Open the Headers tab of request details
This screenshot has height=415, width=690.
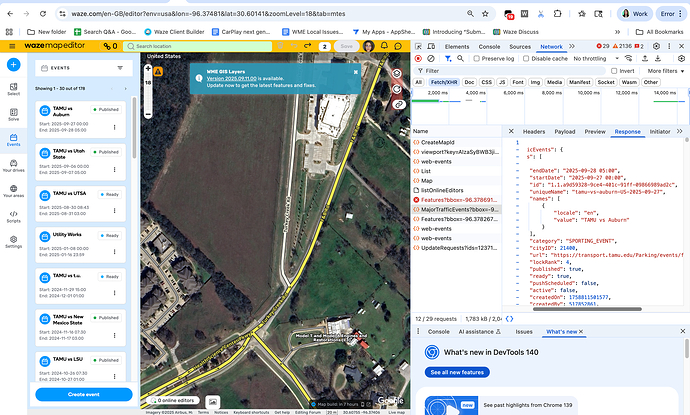[534, 132]
